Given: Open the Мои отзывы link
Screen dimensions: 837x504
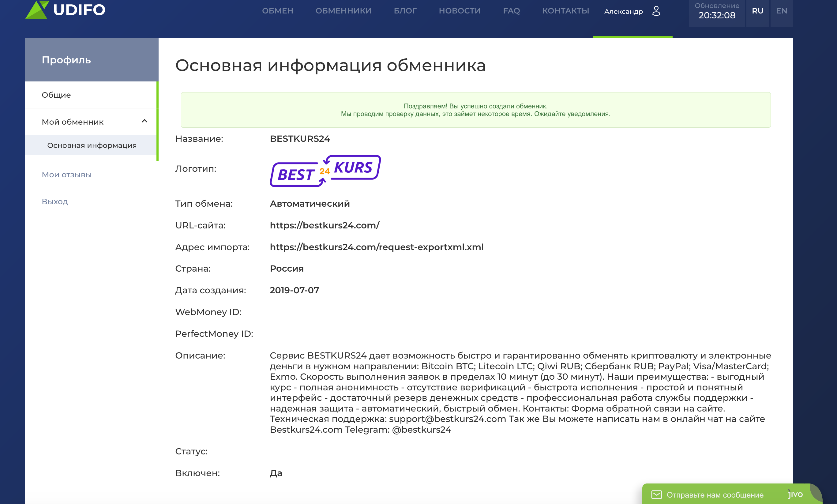Looking at the screenshot, I should pyautogui.click(x=66, y=175).
